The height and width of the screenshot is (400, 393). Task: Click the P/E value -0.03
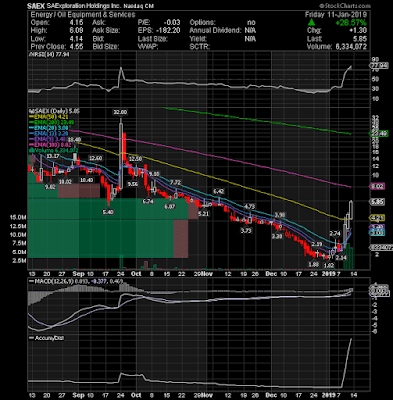[172, 23]
